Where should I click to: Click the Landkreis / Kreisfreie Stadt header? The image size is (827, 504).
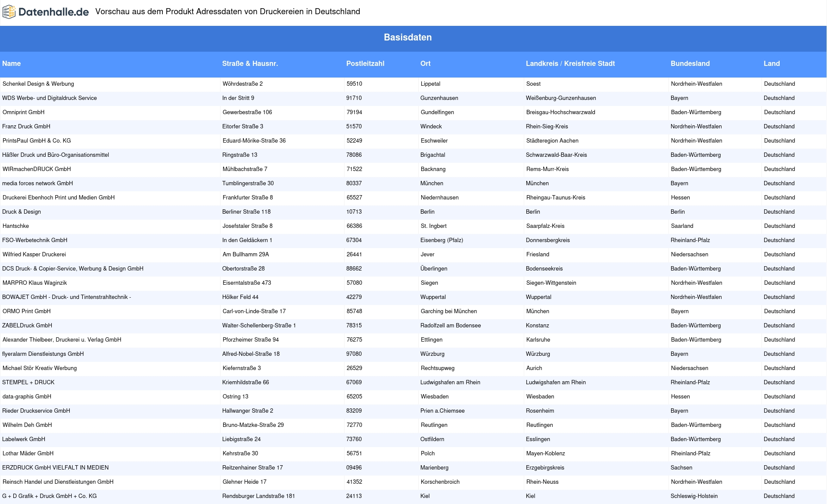(570, 63)
